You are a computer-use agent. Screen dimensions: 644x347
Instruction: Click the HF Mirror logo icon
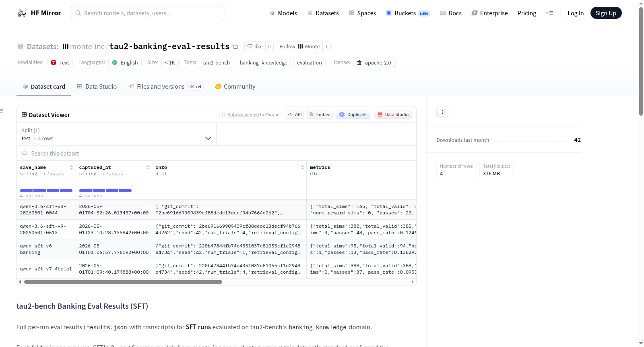click(x=22, y=13)
